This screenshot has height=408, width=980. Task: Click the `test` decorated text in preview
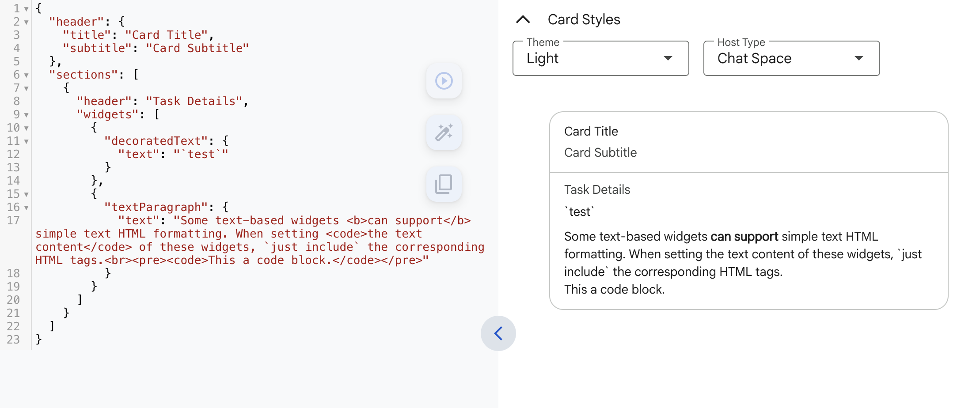pyautogui.click(x=579, y=212)
